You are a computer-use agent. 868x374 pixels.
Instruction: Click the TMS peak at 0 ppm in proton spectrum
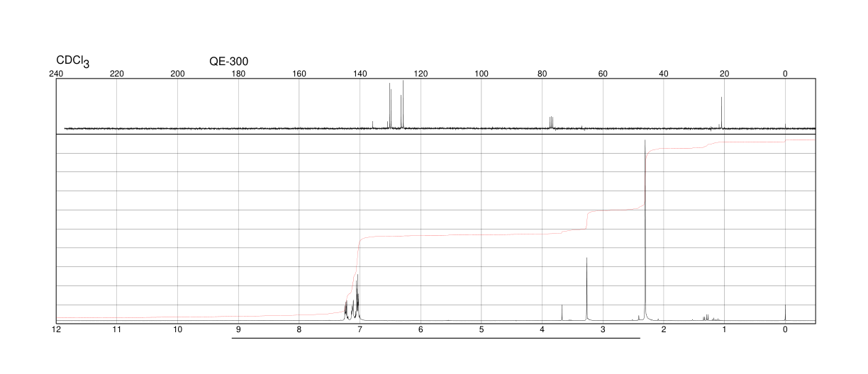785,312
